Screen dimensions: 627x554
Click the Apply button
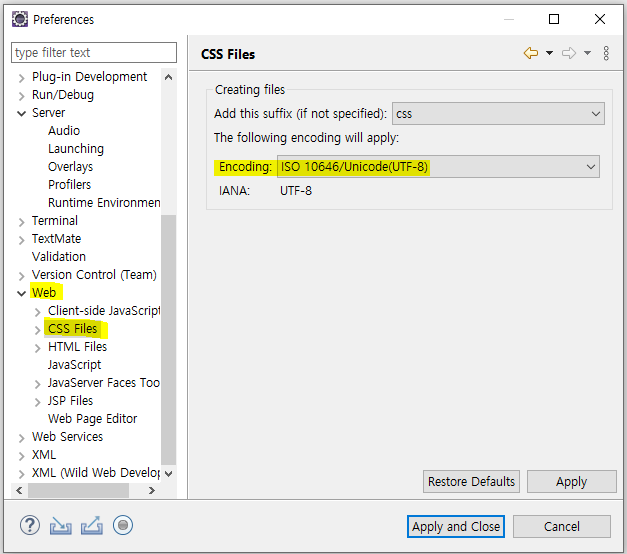click(x=572, y=482)
